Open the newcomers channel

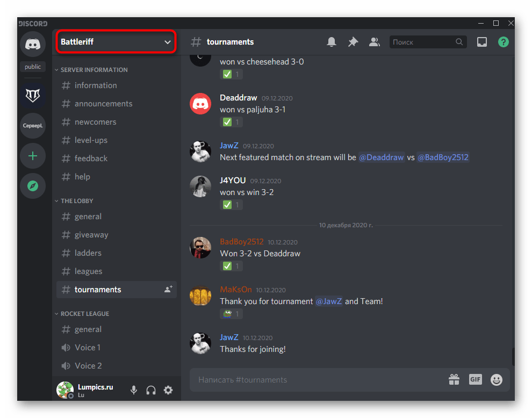(x=117, y=122)
